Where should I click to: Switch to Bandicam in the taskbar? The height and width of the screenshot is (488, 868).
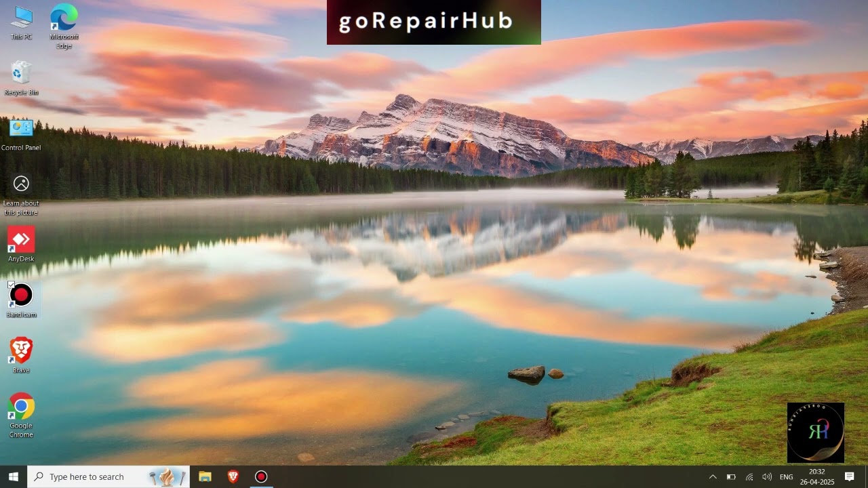261,476
